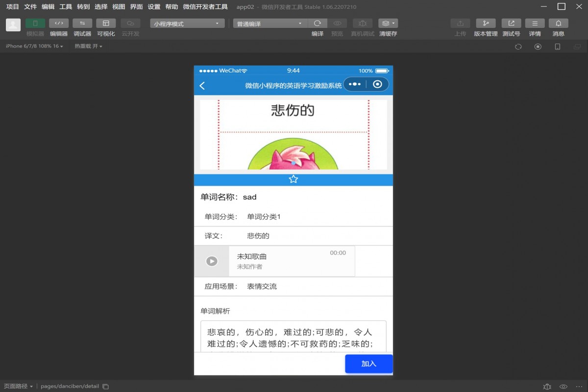
Task: Click the 未知作者 audio author text
Action: click(249, 267)
